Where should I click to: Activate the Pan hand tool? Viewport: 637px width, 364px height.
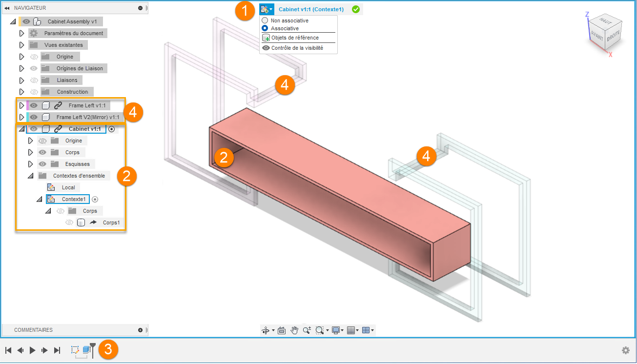pos(294,330)
